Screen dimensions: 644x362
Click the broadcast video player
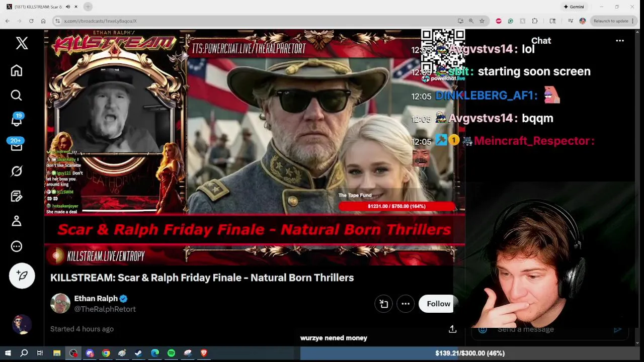click(254, 147)
